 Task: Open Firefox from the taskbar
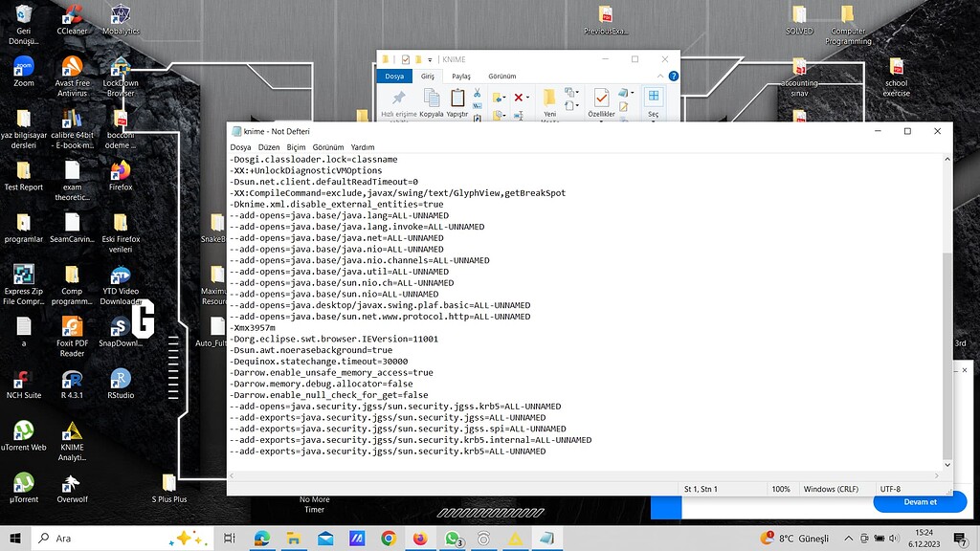(x=420, y=539)
